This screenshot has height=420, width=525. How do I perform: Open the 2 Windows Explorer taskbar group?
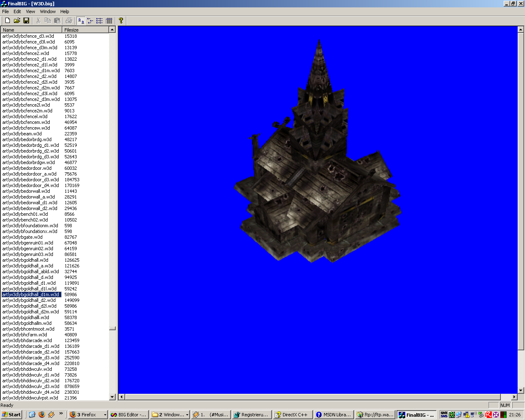click(169, 415)
